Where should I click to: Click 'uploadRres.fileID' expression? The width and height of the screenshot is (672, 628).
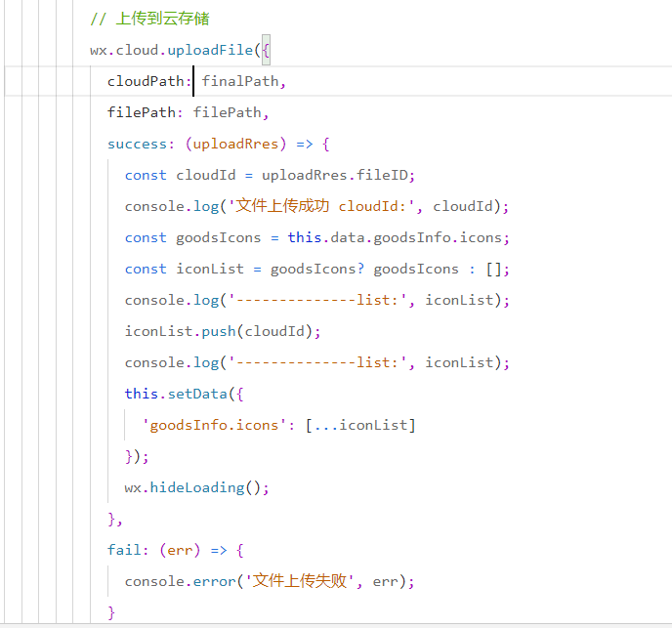pos(334,175)
